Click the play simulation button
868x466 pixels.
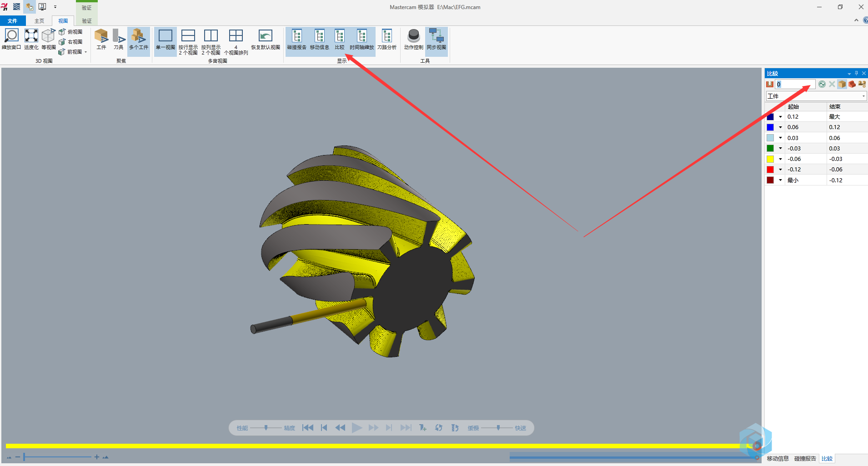tap(357, 428)
